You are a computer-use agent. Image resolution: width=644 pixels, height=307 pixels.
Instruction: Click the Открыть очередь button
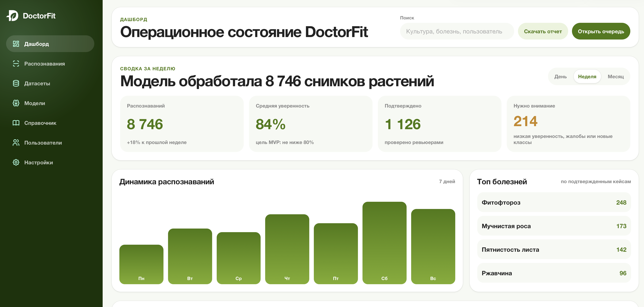pyautogui.click(x=601, y=31)
